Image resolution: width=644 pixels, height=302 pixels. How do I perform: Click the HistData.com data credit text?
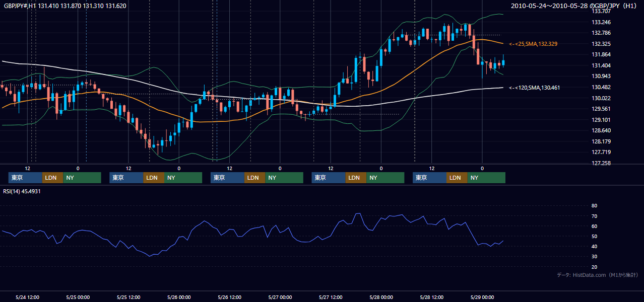point(598,275)
